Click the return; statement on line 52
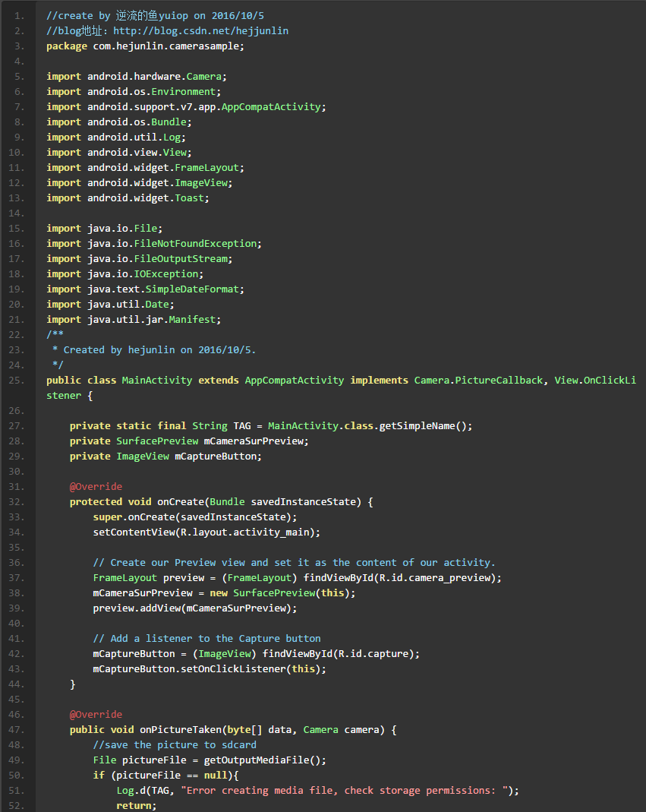 pos(136,806)
